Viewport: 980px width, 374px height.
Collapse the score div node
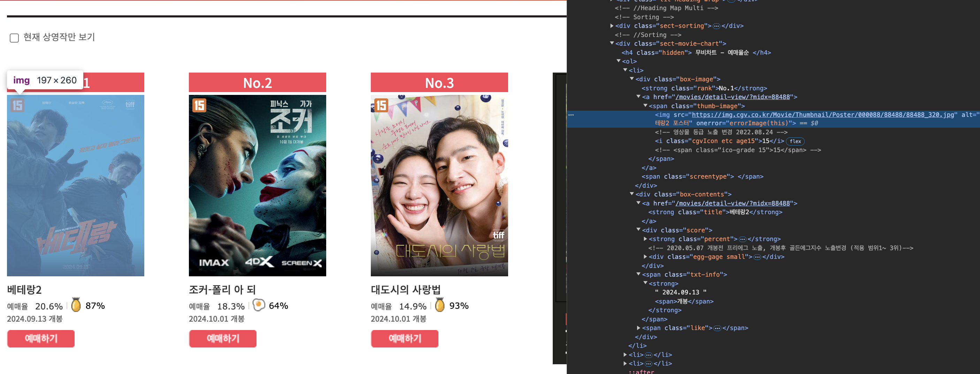(x=639, y=230)
